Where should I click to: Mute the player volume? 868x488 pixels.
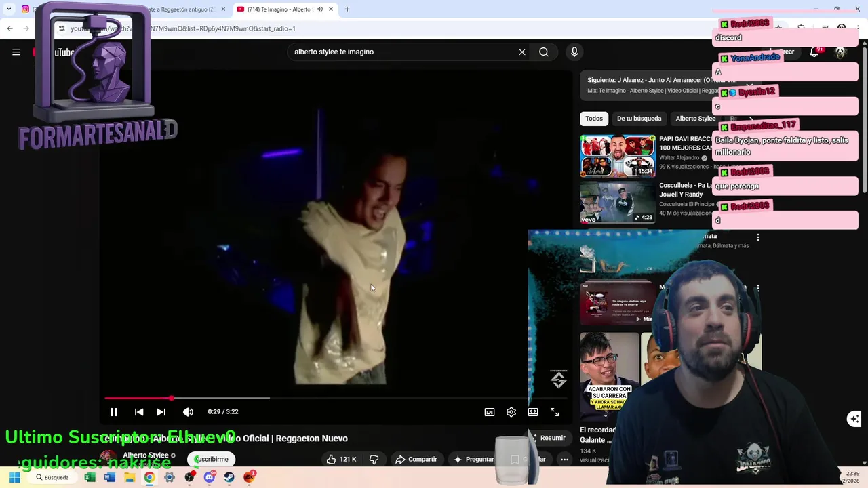[188, 411]
